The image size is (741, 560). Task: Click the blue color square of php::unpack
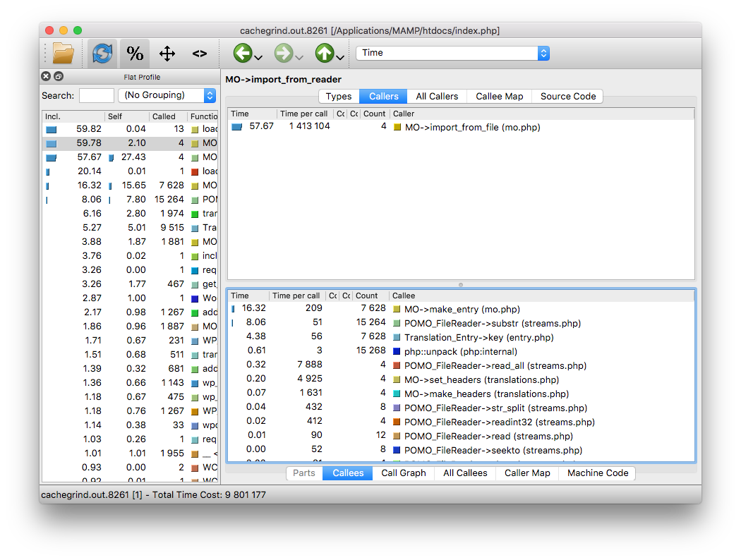point(397,352)
